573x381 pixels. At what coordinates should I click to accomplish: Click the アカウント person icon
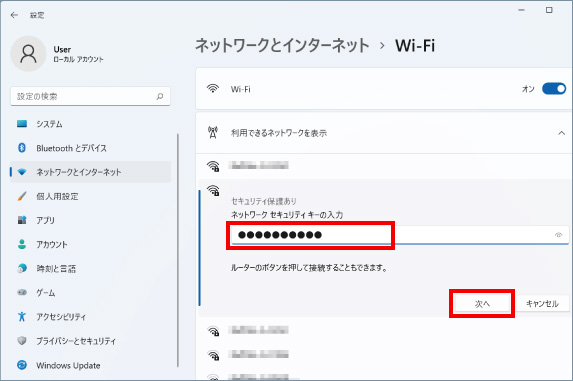(22, 244)
